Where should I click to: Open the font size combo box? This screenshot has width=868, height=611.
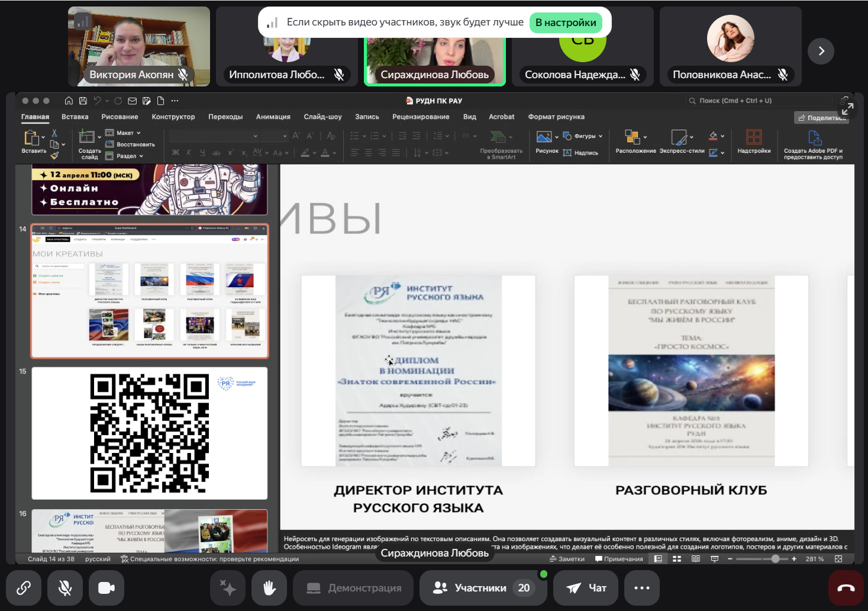[275, 136]
